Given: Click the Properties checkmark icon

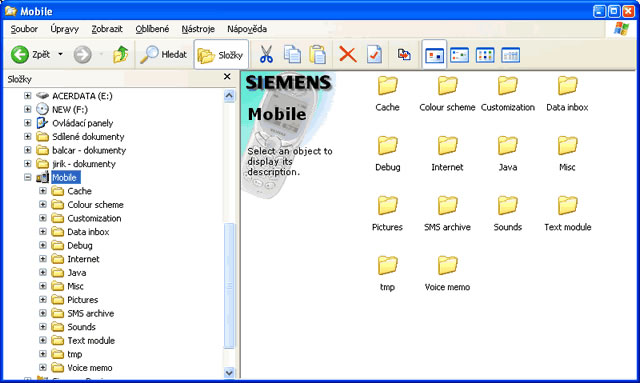Looking at the screenshot, I should pyautogui.click(x=374, y=54).
